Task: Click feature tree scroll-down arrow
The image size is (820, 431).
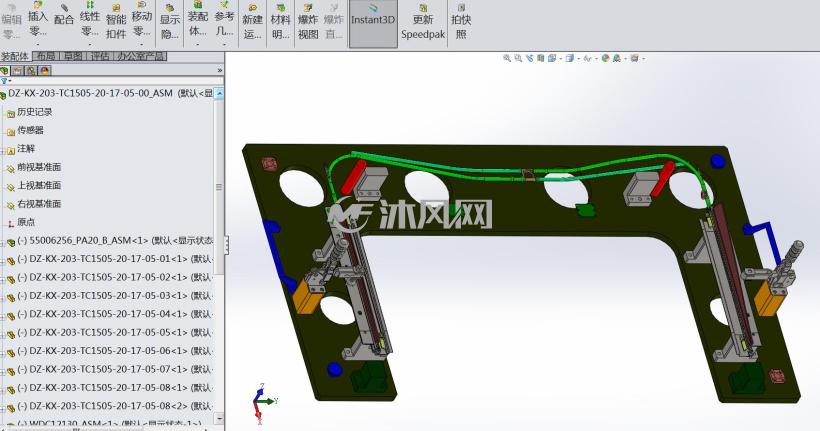Action: [x=220, y=418]
